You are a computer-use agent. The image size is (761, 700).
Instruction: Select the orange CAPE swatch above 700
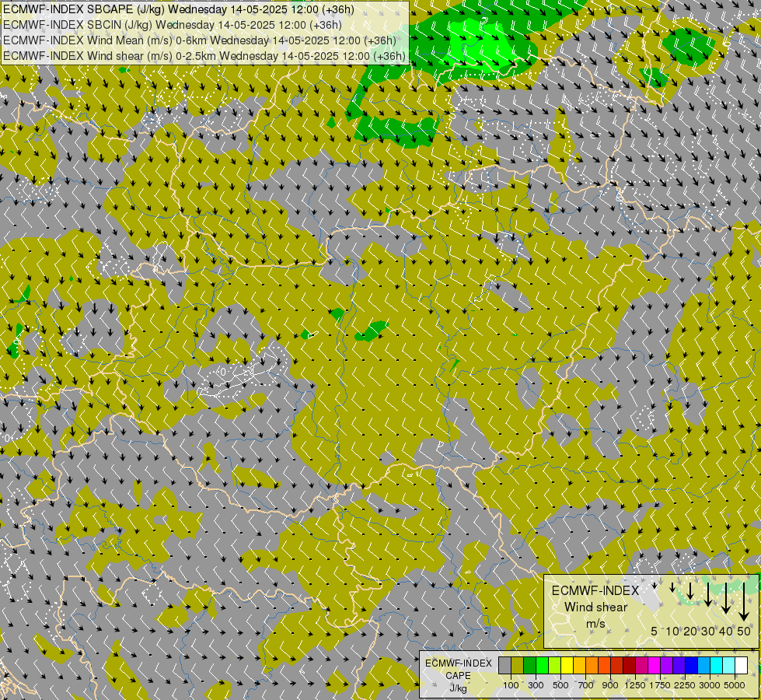(592, 666)
